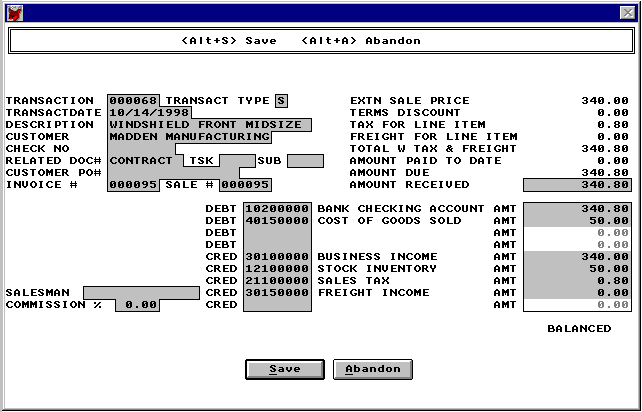Click the COST OF GOODS SOLD label
The height and width of the screenshot is (412, 642).
pos(389,221)
